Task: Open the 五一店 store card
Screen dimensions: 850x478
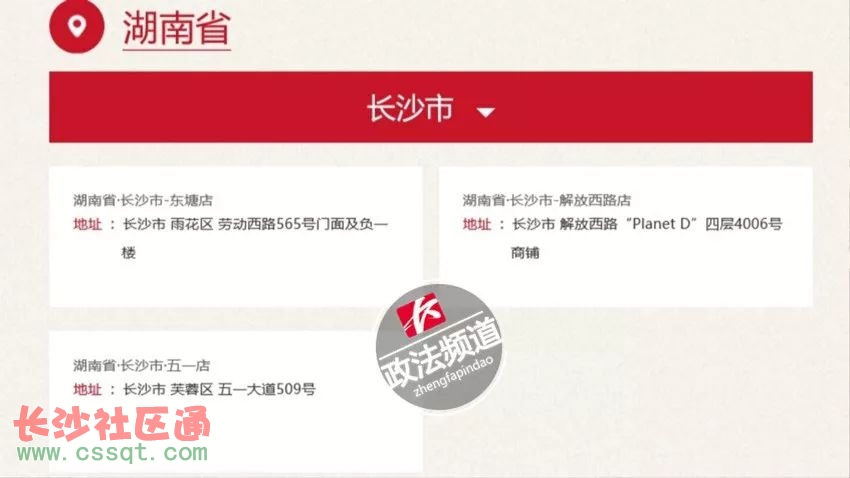Action: click(x=236, y=402)
